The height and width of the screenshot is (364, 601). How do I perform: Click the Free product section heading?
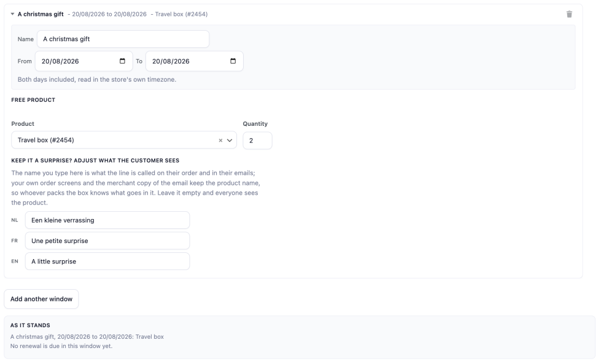(x=33, y=100)
